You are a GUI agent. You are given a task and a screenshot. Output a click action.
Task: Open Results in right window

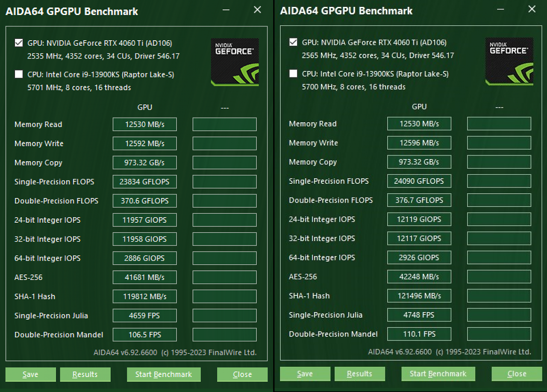click(x=359, y=374)
